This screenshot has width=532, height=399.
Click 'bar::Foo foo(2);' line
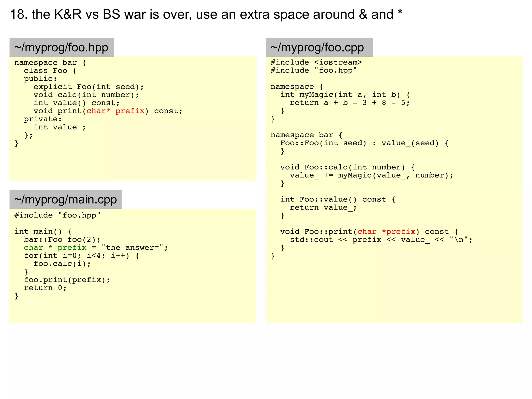pos(62,240)
